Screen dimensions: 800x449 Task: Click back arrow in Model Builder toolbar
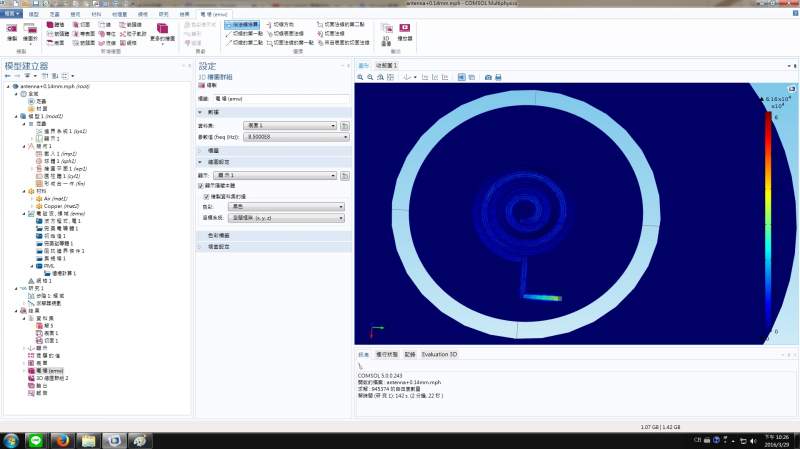(8, 76)
